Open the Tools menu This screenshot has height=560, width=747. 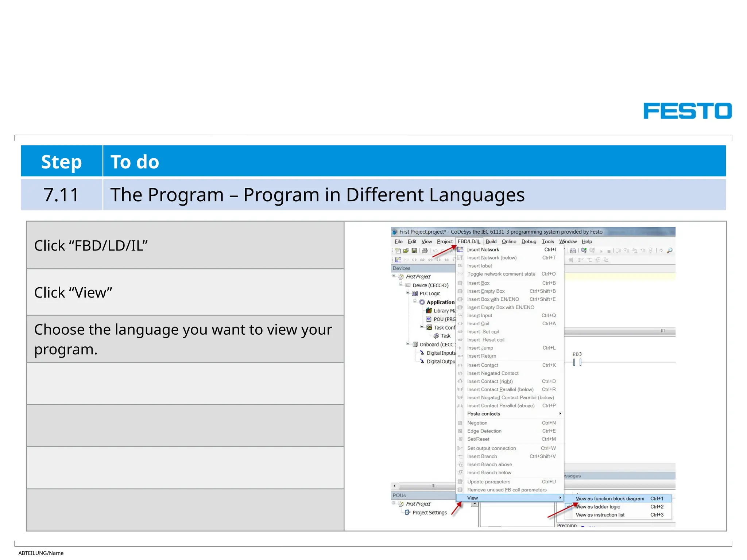548,241
